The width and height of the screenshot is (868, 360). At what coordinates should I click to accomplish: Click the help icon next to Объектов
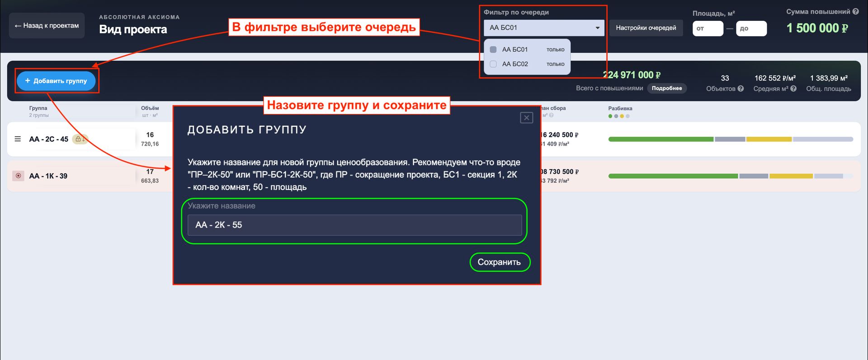pyautogui.click(x=741, y=89)
